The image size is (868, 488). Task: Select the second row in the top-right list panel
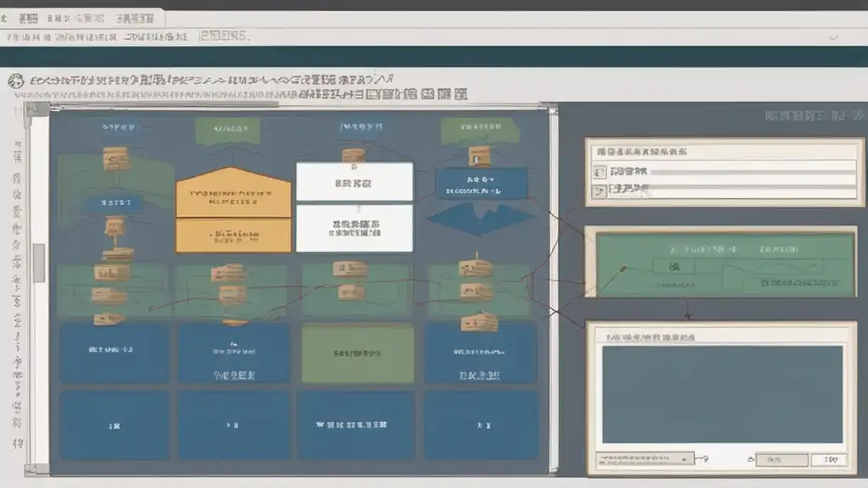(724, 190)
